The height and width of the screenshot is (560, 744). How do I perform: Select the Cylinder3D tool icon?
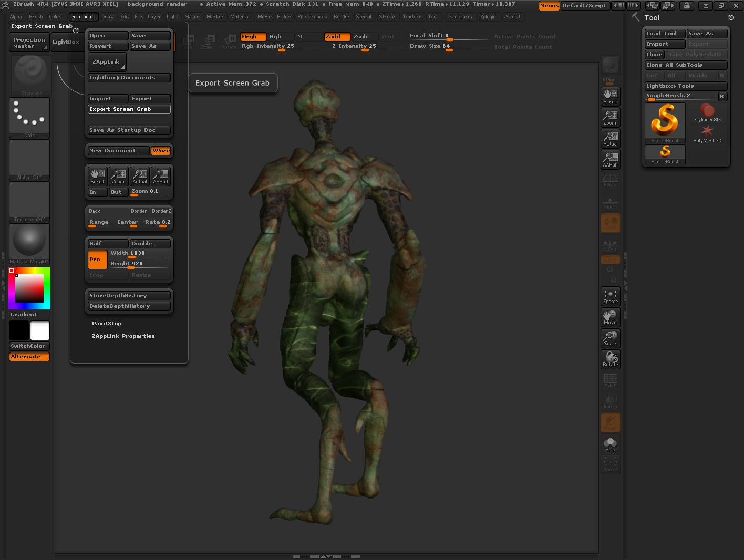click(707, 112)
